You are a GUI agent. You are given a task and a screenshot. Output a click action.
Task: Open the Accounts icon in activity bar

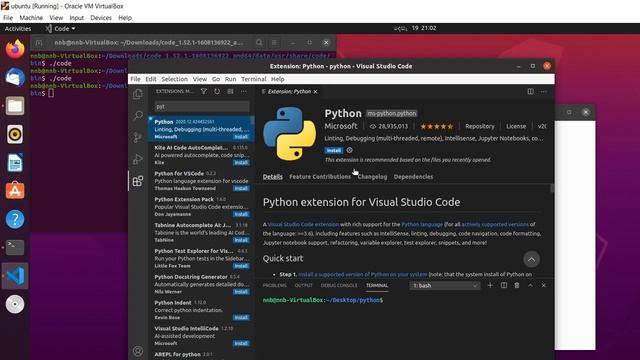coord(138,351)
